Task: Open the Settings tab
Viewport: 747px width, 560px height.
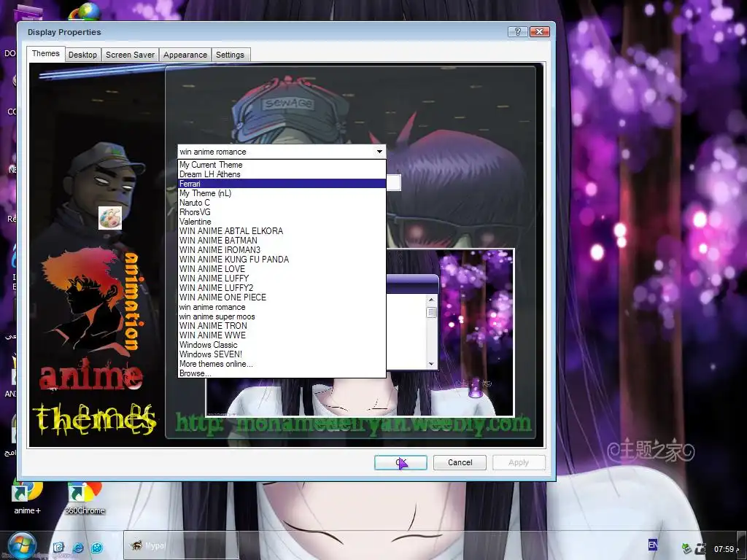Action: tap(230, 55)
